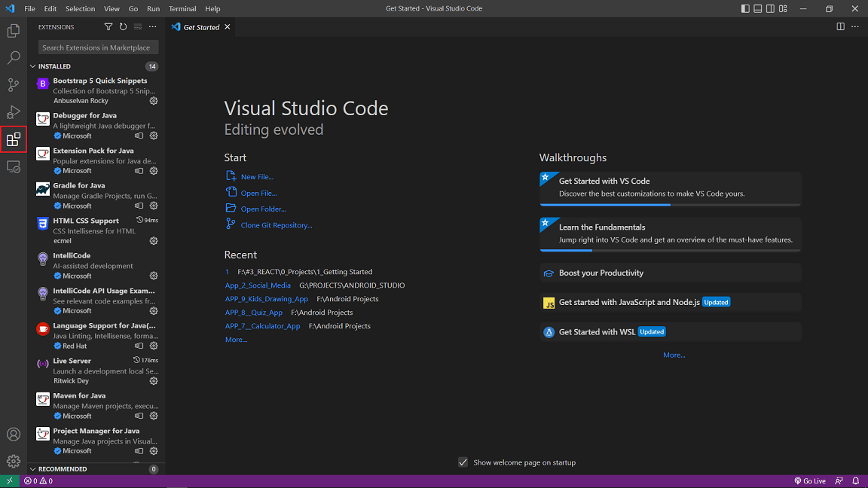868x488 pixels.
Task: Open manage gear for IntelliCode
Action: tap(154, 276)
